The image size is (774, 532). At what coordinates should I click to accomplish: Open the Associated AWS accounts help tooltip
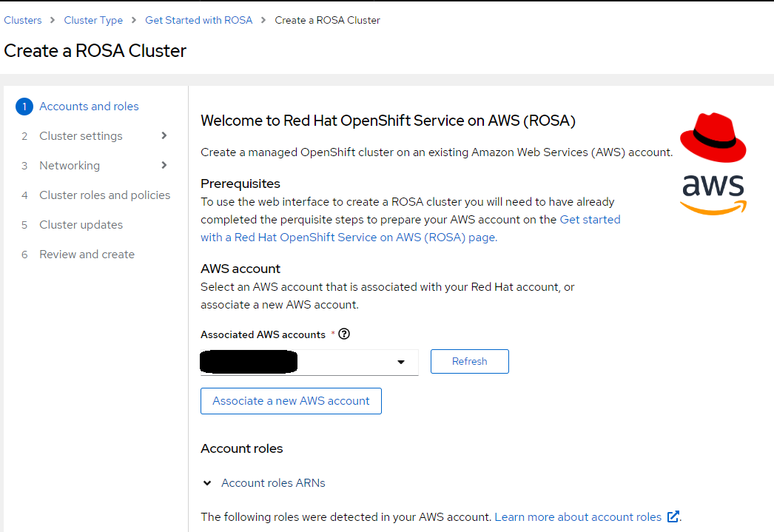[343, 334]
